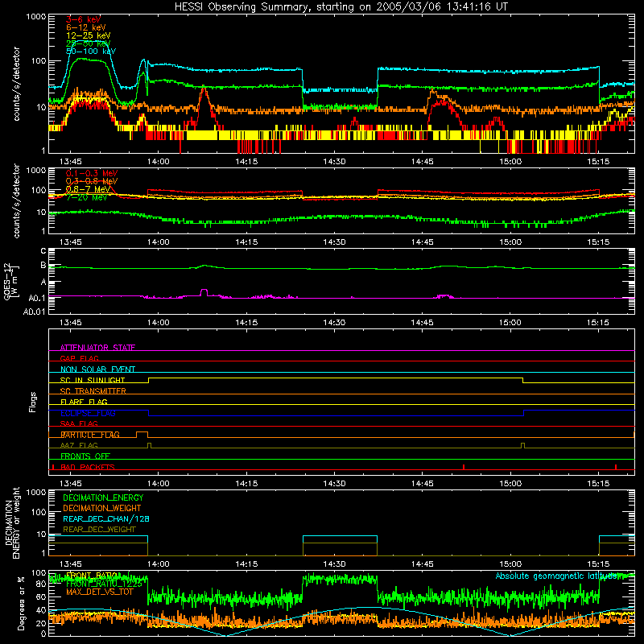Click the green FRONTS_OFF label
The image size is (644, 644).
tap(85, 456)
